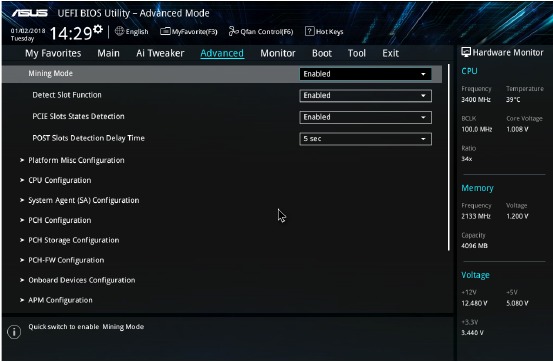Expand Onboard Devices Configuration arrow

(x=22, y=280)
